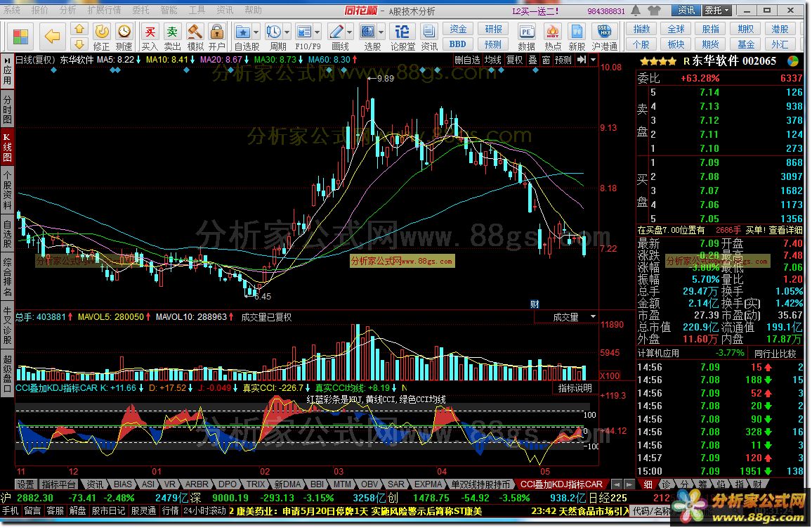
Task: Click the 资金 button
Action: (x=458, y=30)
